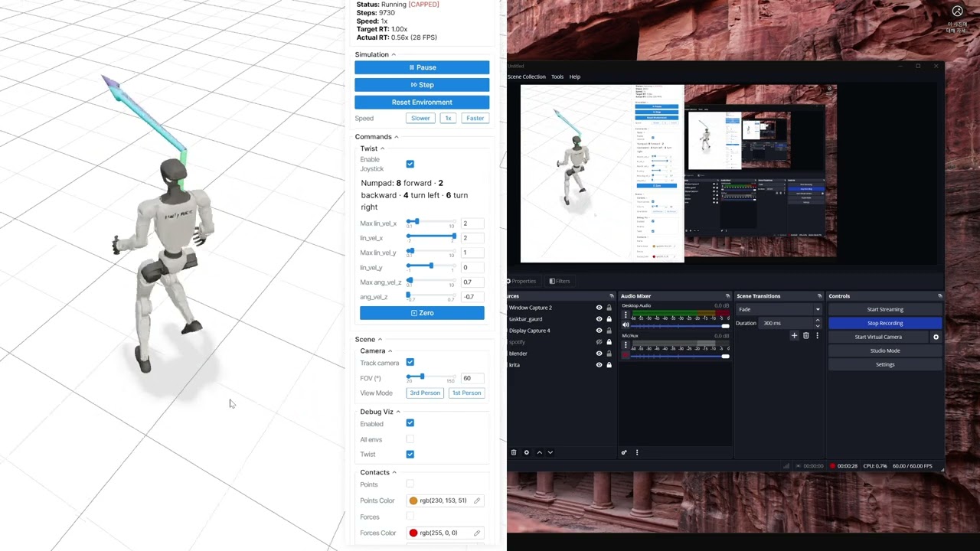Uncheck Debug Viz Enabled checkbox

coord(410,423)
